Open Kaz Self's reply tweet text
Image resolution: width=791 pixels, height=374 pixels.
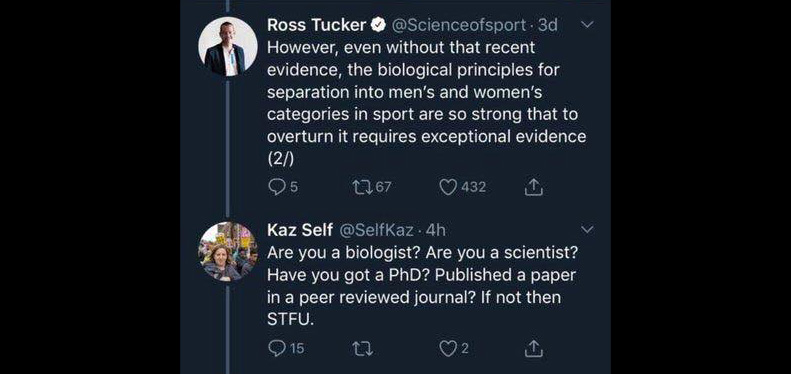422,286
